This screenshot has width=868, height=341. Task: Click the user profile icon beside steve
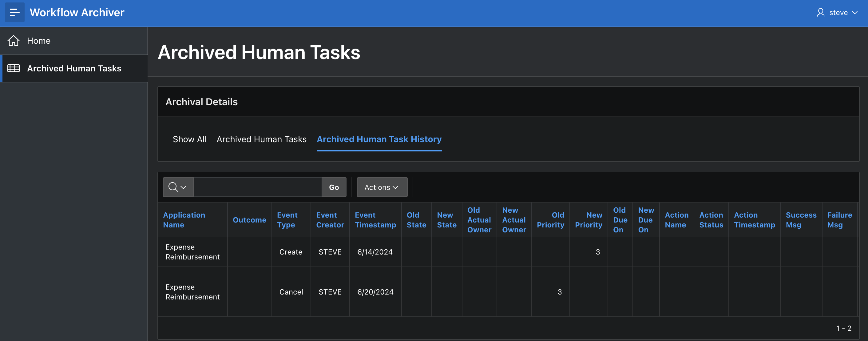pos(820,13)
